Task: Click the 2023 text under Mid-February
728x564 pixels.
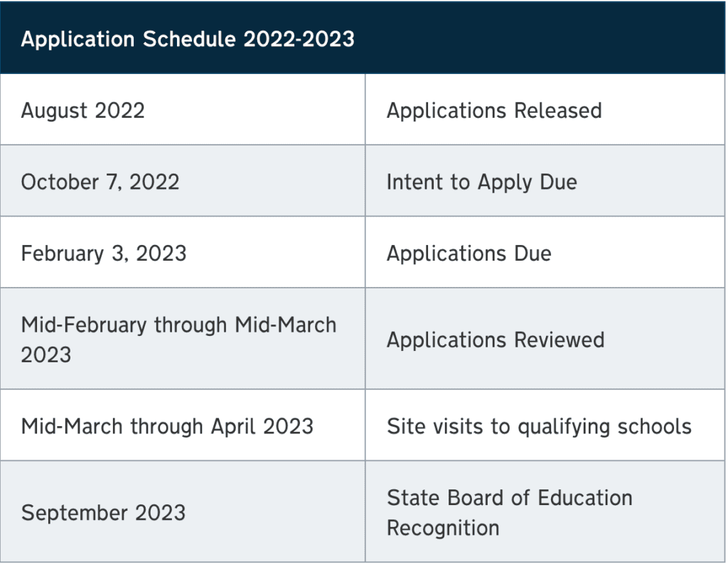Action: 46,355
